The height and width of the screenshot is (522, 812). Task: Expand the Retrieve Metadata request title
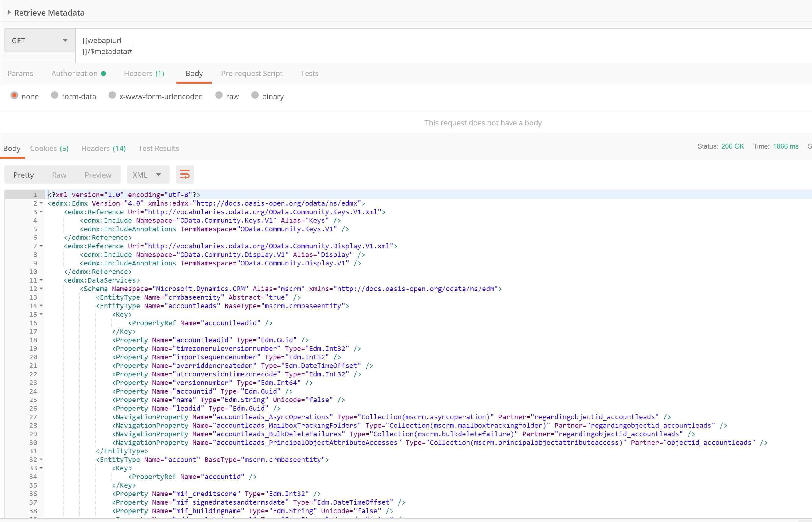pos(9,13)
